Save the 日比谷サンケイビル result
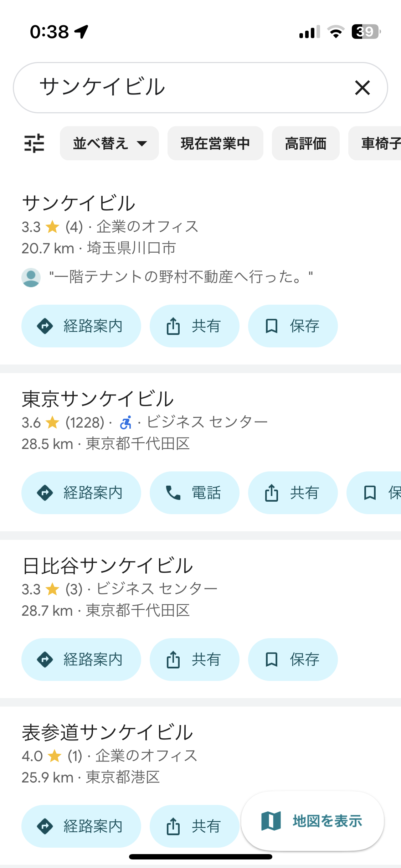 (293, 660)
